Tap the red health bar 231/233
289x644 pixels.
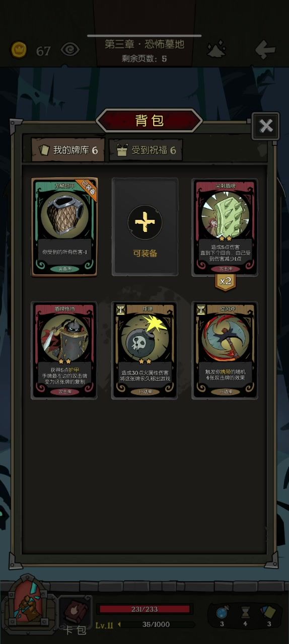[x=145, y=609]
